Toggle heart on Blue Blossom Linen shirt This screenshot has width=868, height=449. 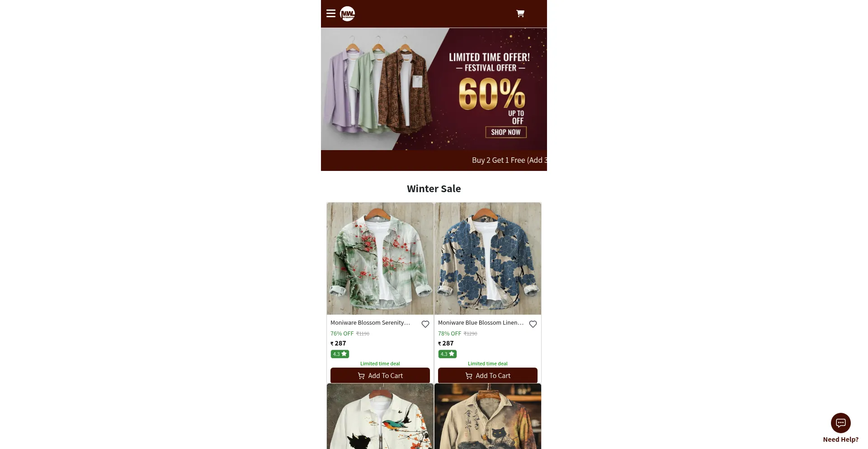[x=533, y=324]
